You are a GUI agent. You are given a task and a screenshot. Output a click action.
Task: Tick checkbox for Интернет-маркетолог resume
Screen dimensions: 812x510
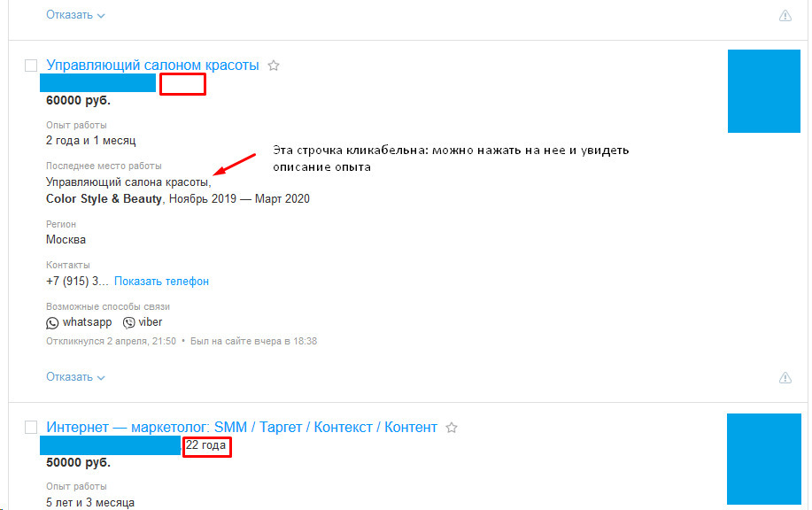coord(31,427)
